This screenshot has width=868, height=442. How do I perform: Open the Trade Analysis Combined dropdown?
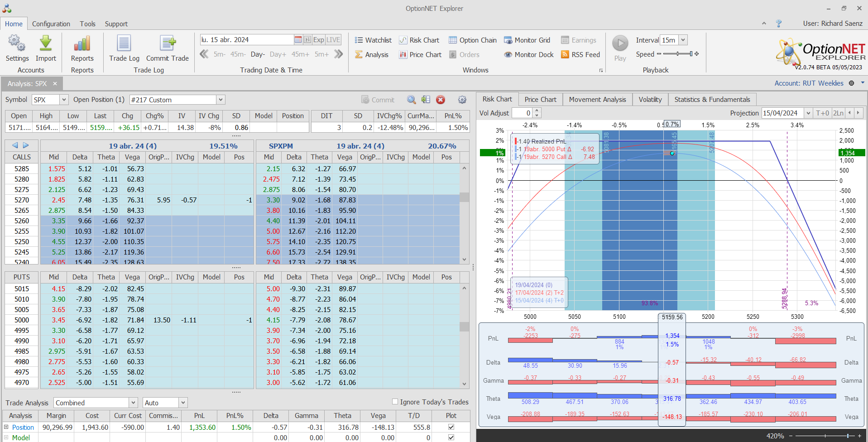click(133, 403)
